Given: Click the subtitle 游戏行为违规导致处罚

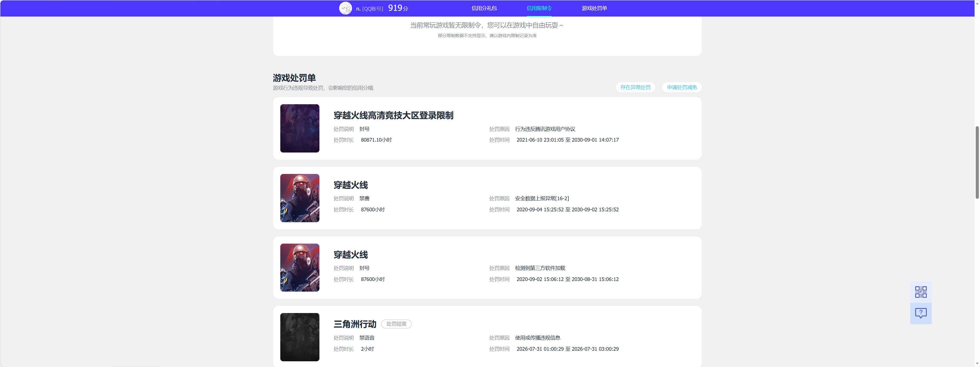Looking at the screenshot, I should click(x=323, y=88).
